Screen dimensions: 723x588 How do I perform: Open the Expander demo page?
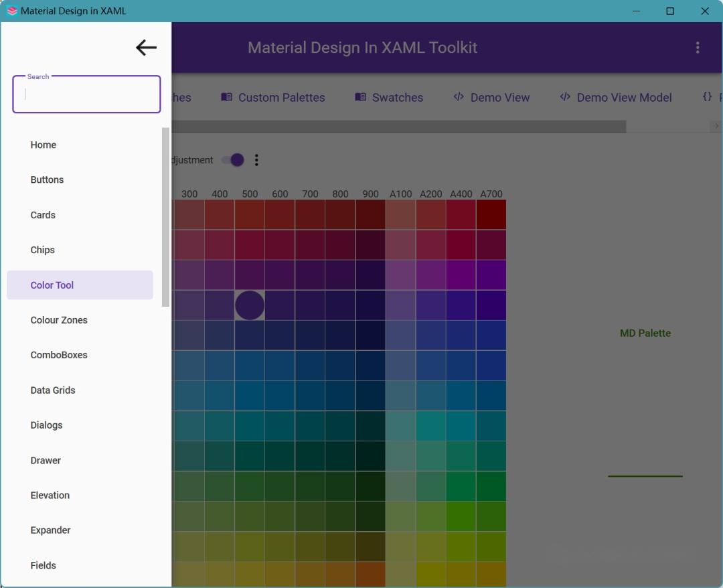[80, 530]
